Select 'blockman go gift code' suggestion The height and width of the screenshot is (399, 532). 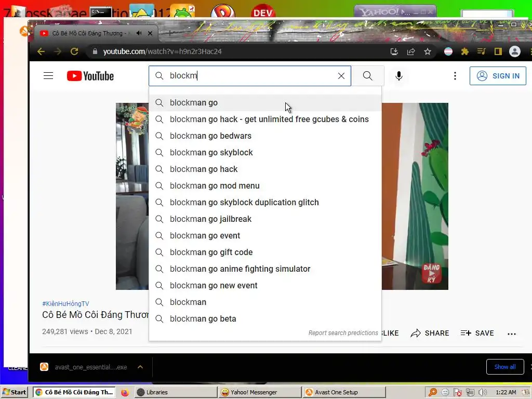265,252
